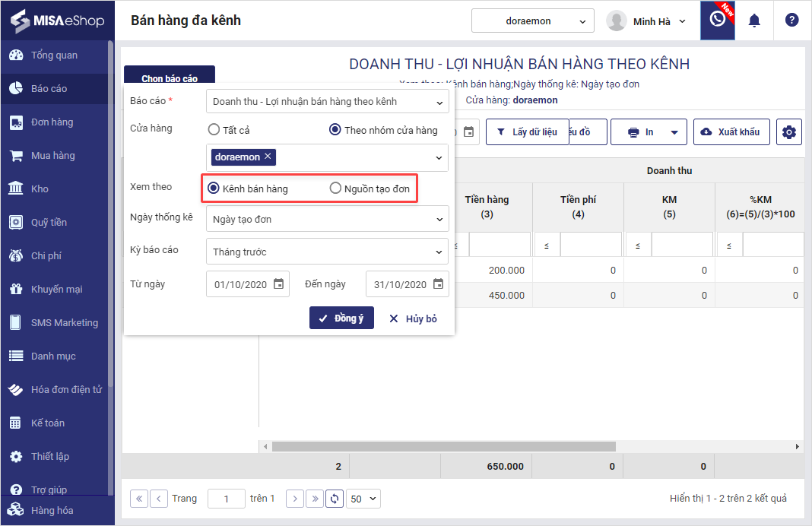Open calendar icon for Đến ngày
This screenshot has height=526, width=812.
[x=438, y=284]
